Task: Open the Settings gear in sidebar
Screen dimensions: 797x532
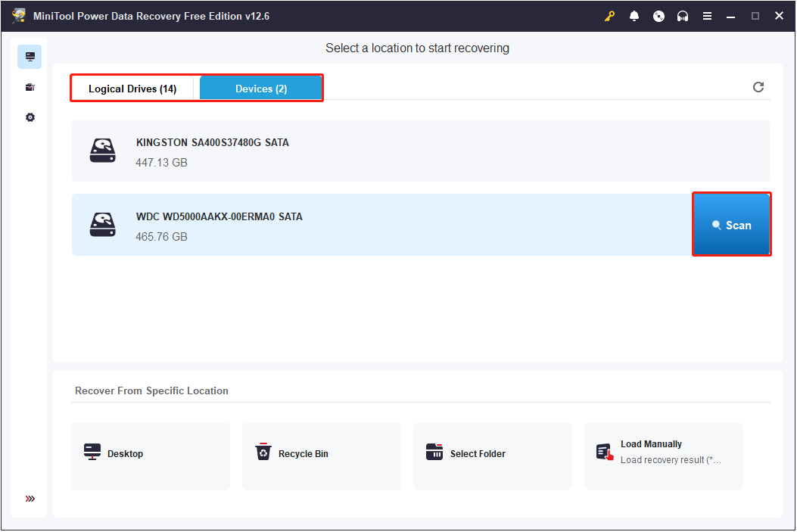Action: tap(30, 117)
